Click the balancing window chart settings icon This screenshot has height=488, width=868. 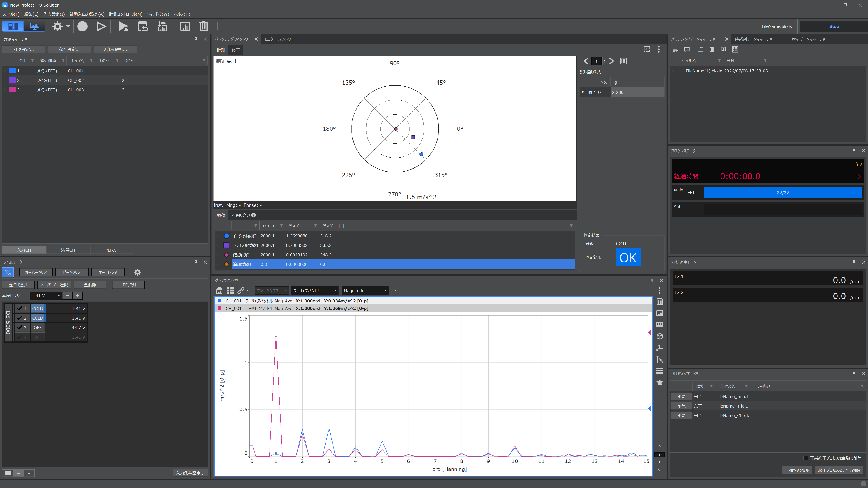pyautogui.click(x=647, y=50)
